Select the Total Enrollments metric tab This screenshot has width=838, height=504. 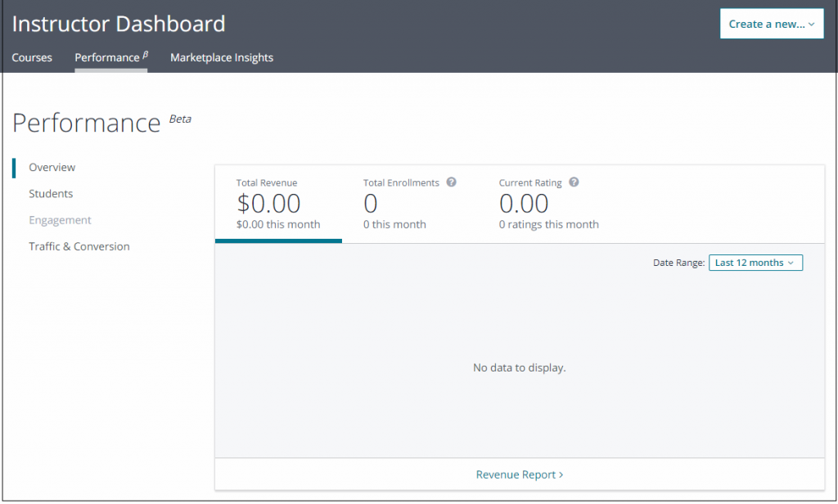tap(409, 205)
